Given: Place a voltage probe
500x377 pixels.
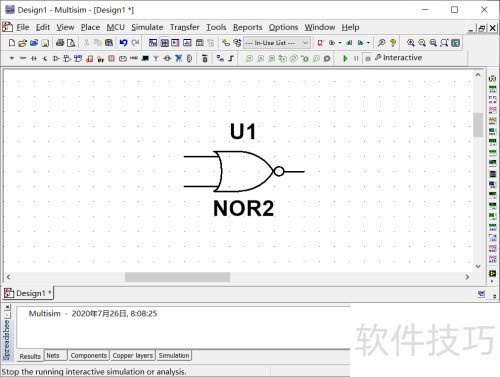Looking at the screenshot, I should pos(249,59).
